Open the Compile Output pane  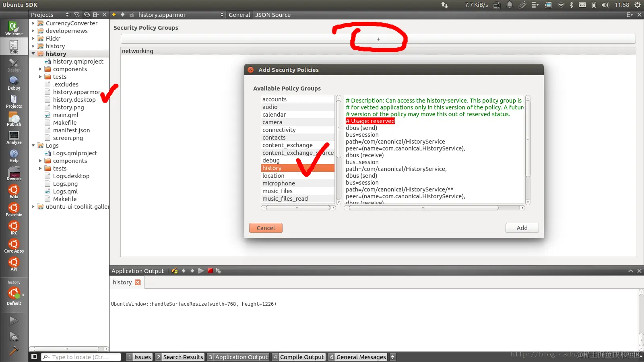click(x=299, y=357)
